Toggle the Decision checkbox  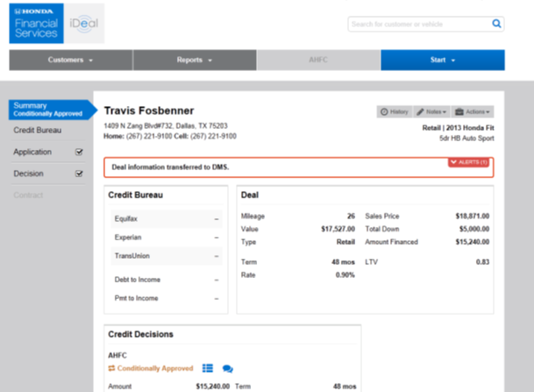coord(79,174)
